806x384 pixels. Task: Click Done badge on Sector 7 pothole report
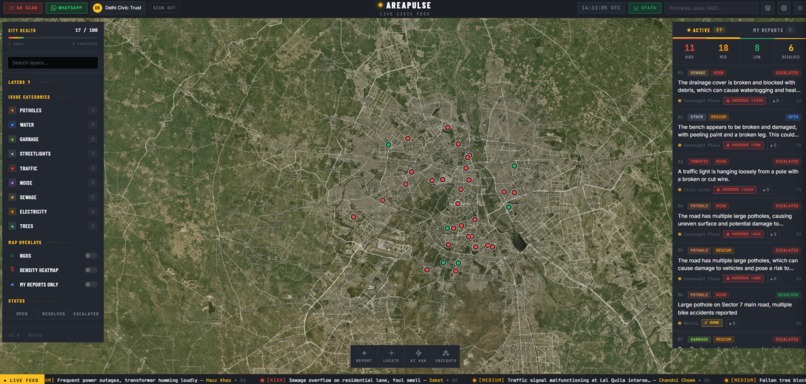tap(711, 323)
